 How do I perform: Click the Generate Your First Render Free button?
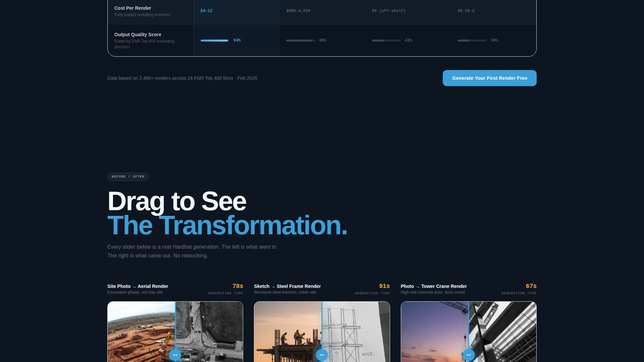pyautogui.click(x=489, y=78)
